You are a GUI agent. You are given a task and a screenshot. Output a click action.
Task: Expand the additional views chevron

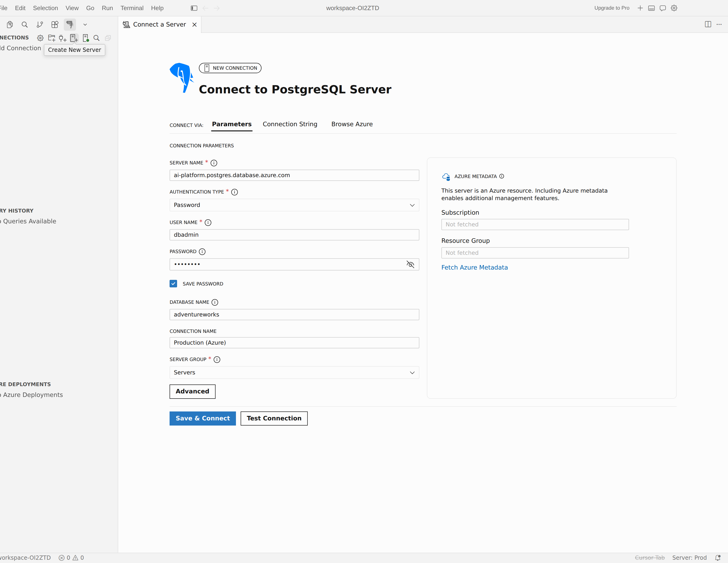click(x=85, y=24)
